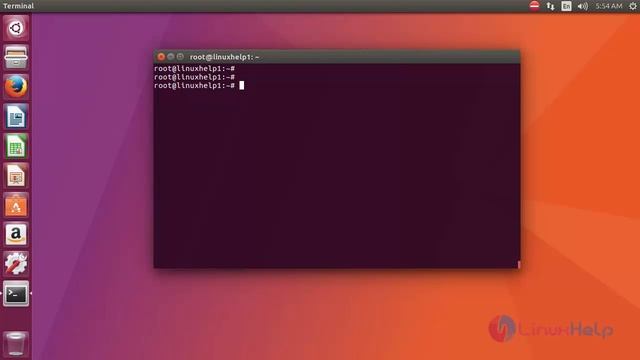
Task: Click the Terminal label in the top panel
Action: click(18, 6)
